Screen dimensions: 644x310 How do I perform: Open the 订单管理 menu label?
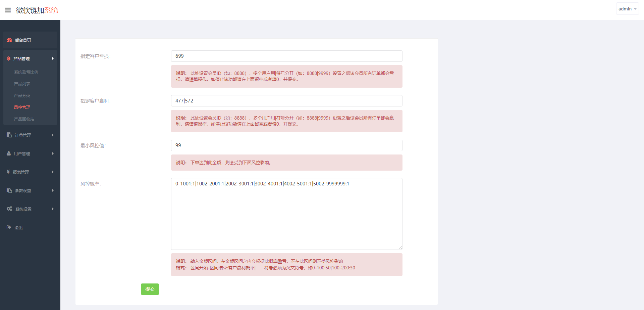(23, 135)
